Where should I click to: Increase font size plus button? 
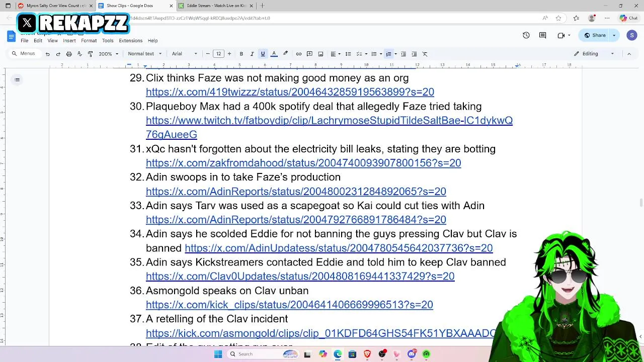(x=229, y=54)
